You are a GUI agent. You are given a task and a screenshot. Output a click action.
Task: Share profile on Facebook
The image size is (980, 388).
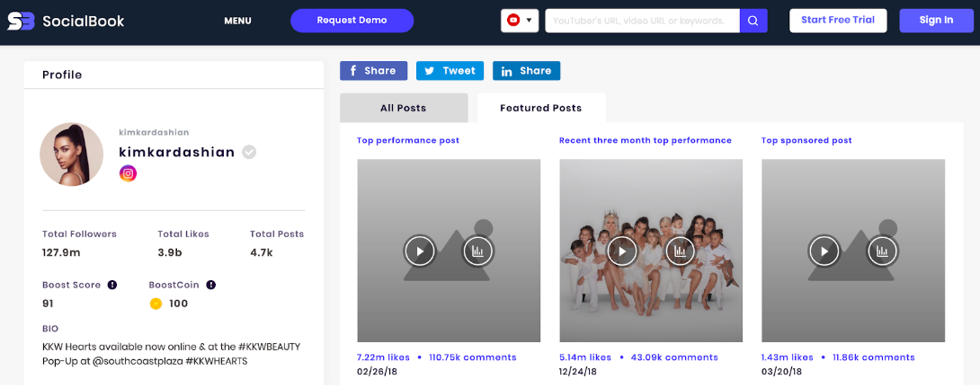[374, 71]
